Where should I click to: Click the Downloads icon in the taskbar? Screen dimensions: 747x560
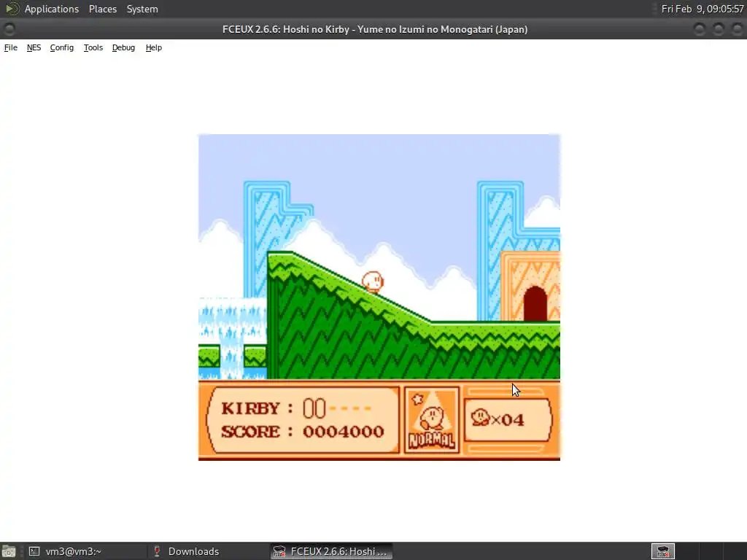(156, 551)
